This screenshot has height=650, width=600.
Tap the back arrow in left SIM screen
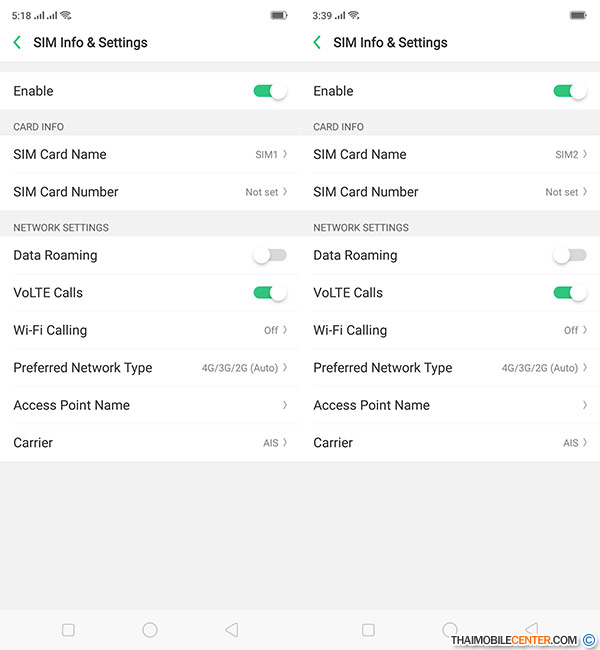click(x=17, y=42)
